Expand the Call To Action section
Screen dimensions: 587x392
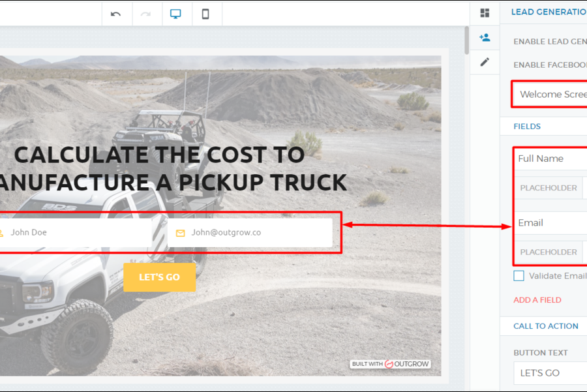pos(546,326)
